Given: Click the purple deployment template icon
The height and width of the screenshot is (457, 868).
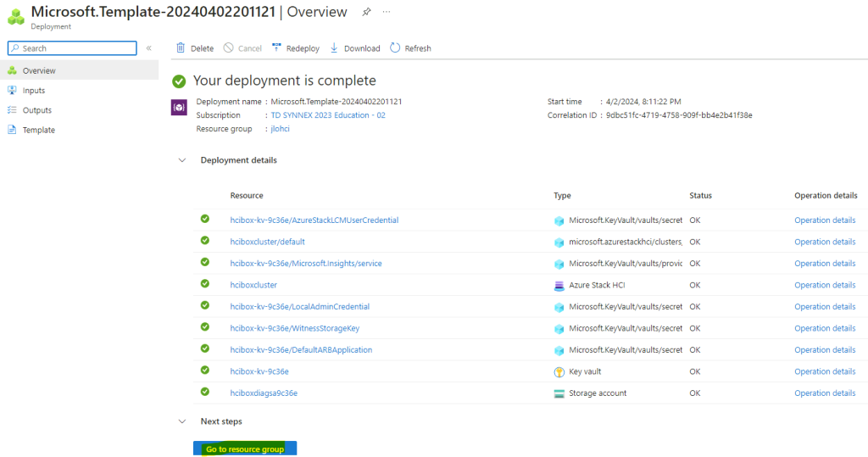Looking at the screenshot, I should [179, 108].
